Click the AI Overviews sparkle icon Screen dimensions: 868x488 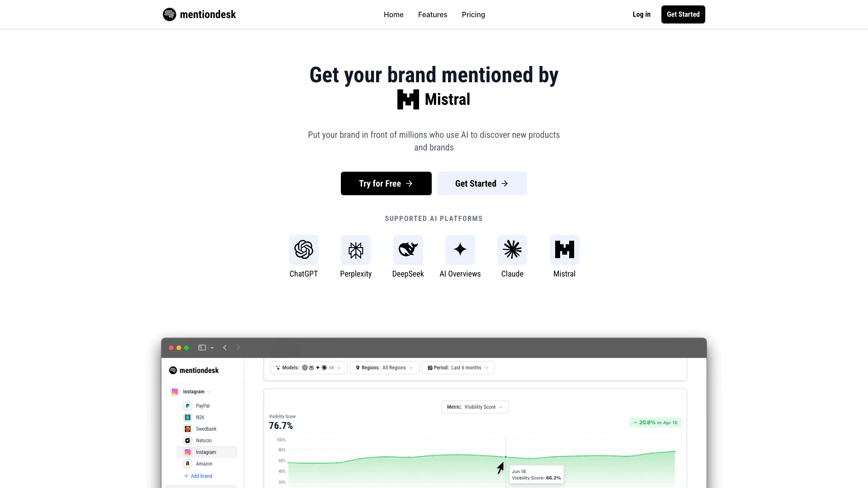[x=460, y=249]
